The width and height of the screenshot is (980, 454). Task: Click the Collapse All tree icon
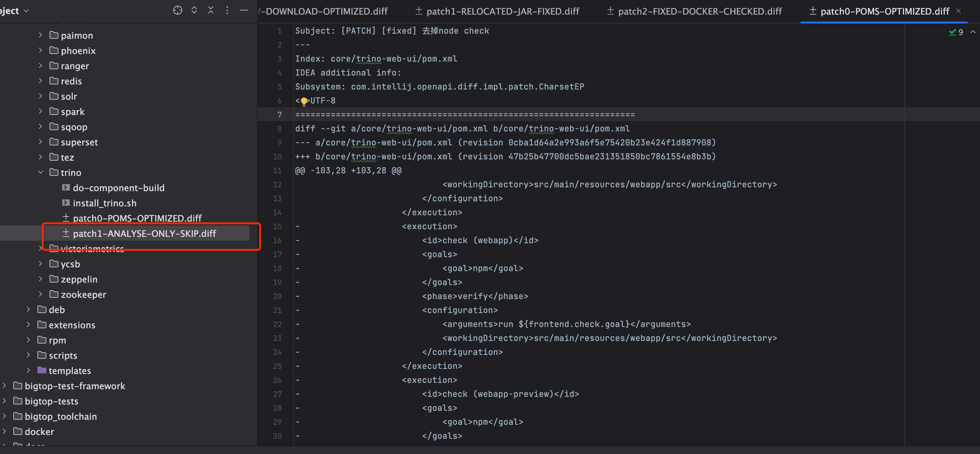point(210,10)
